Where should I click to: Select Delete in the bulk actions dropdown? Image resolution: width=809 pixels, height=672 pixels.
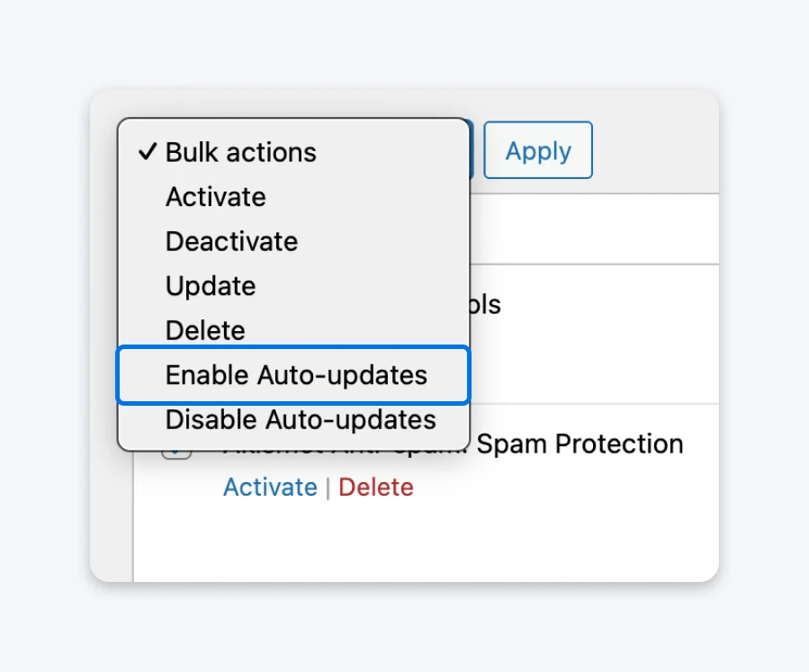[x=204, y=330]
